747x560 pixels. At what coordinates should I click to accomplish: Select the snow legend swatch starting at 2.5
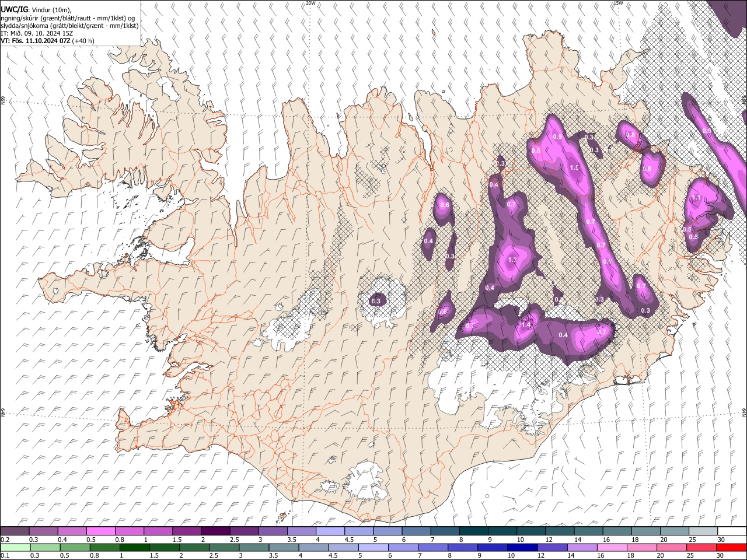point(244,531)
